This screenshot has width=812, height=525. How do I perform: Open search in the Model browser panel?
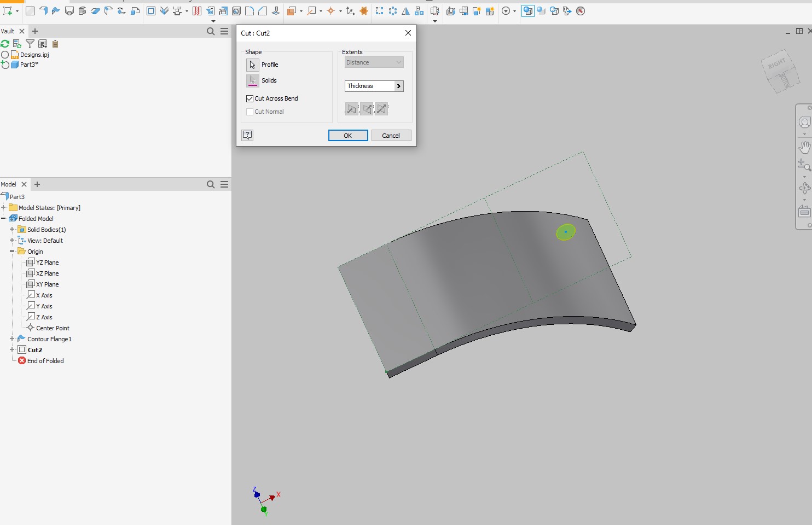pyautogui.click(x=211, y=184)
